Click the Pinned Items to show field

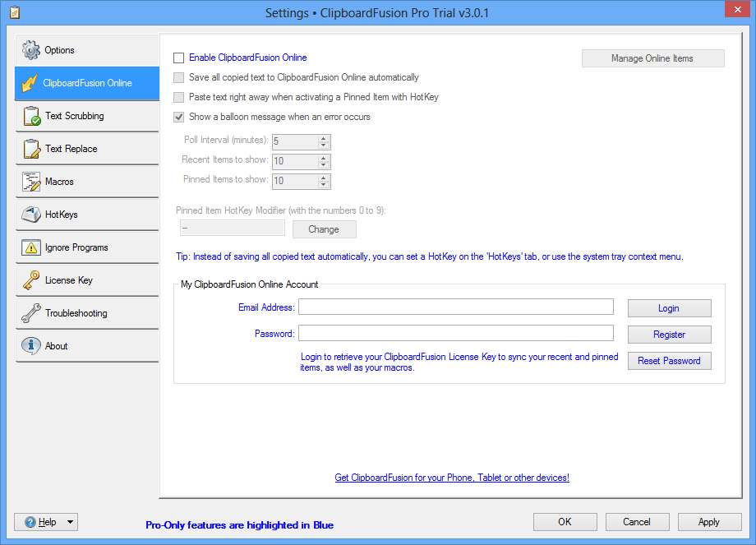point(295,182)
